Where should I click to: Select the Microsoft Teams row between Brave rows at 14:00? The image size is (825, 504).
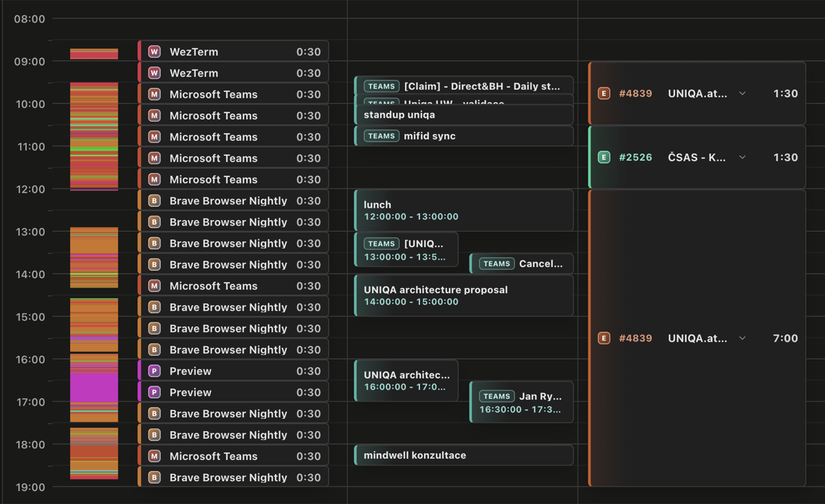pos(233,285)
